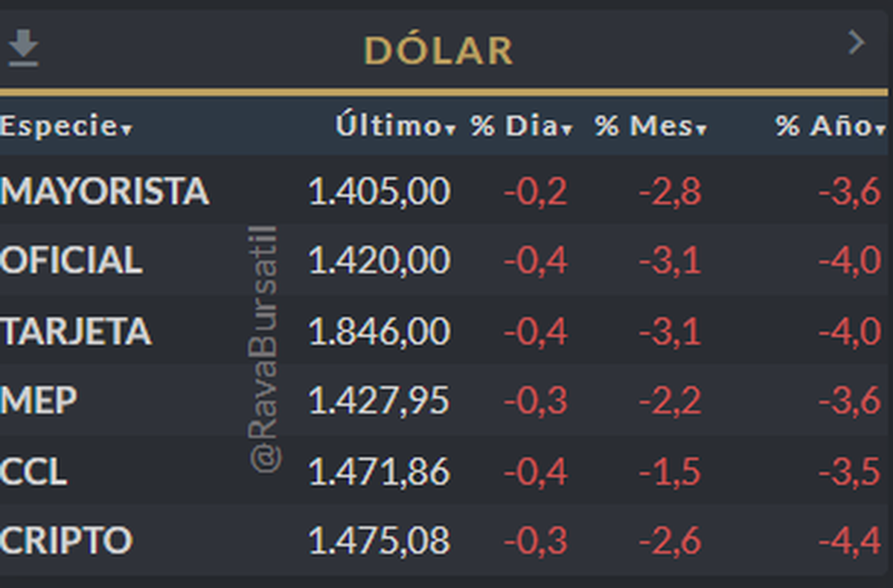The height and width of the screenshot is (588, 893).
Task: Select the MAYORISTA row label
Action: pos(104,191)
